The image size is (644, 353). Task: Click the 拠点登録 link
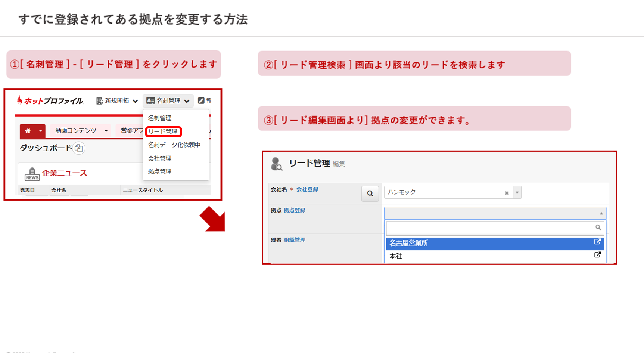coord(294,210)
